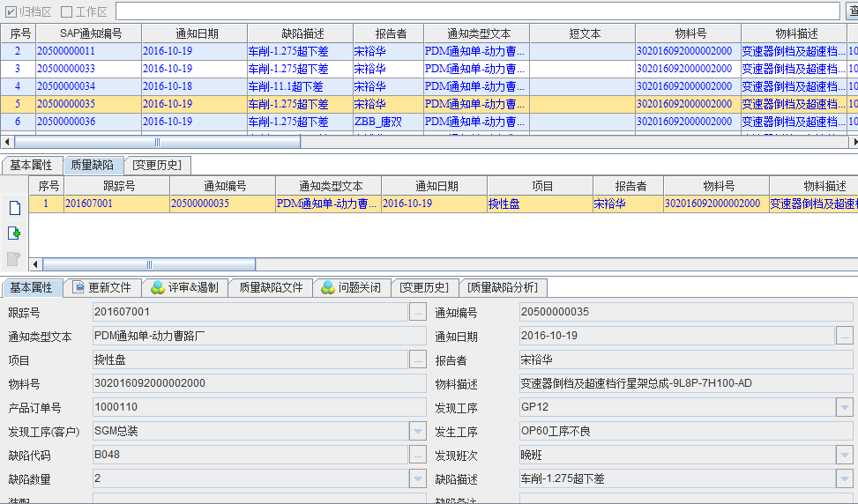Open the 缺陷数量 dropdown
Image resolution: width=858 pixels, height=504 pixels.
(x=418, y=478)
